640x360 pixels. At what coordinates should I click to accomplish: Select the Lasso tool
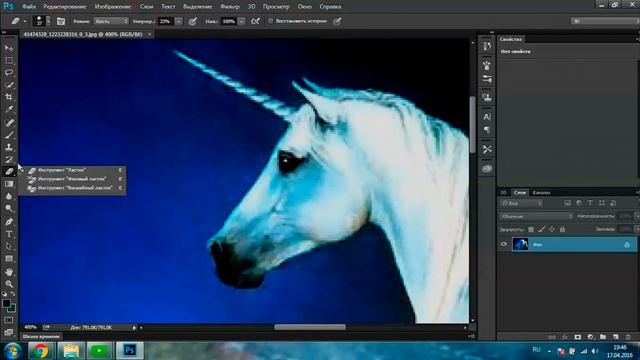(9, 73)
